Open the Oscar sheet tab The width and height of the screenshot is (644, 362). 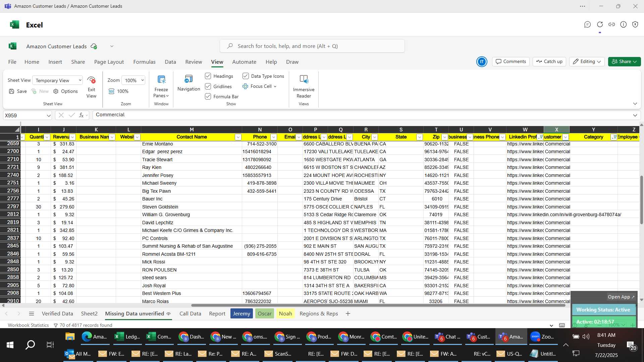(265, 314)
